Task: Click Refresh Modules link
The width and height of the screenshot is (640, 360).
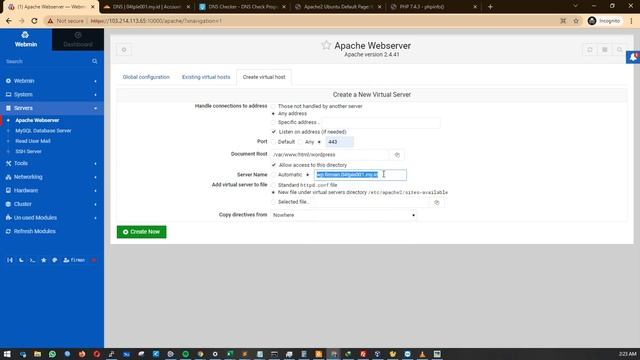Action: click(35, 231)
